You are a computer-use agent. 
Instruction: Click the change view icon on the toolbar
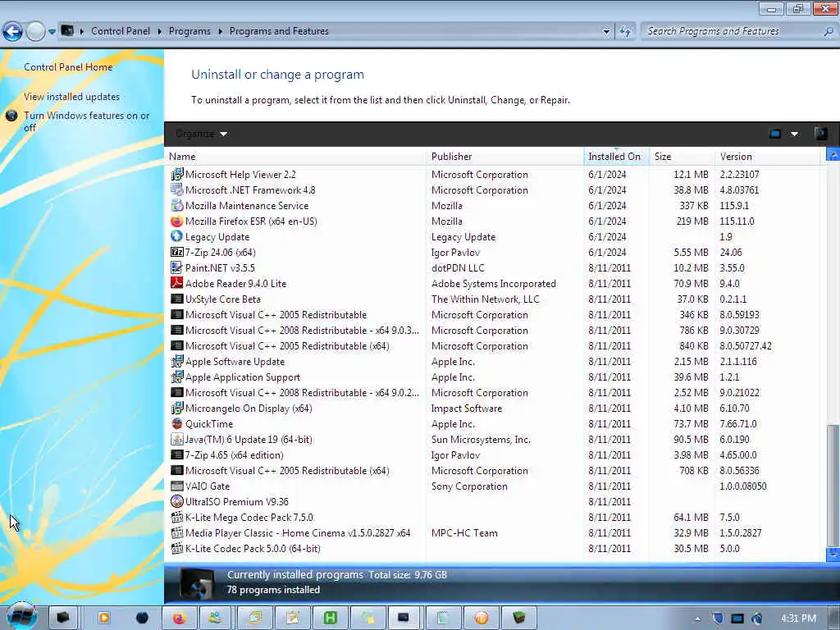click(x=774, y=134)
